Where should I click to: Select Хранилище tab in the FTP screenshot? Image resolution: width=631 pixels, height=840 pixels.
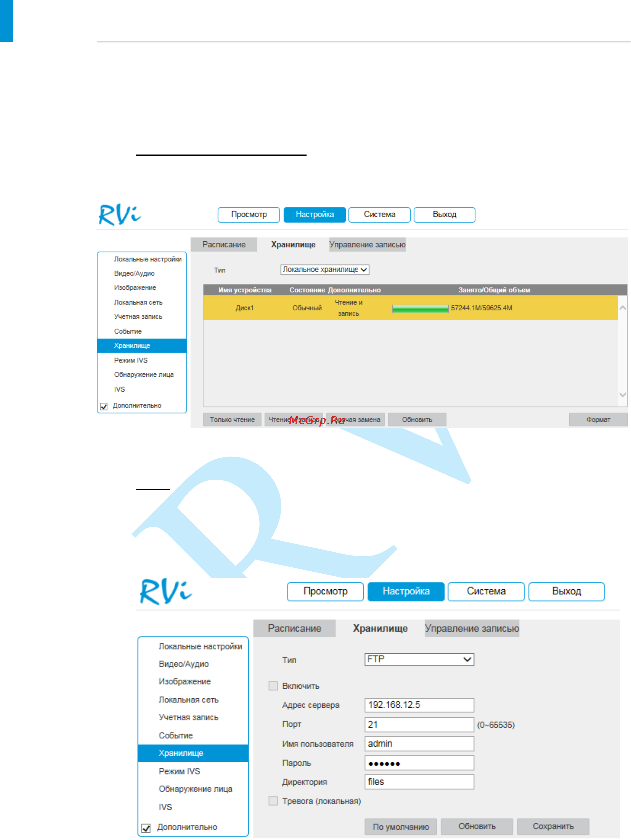pyautogui.click(x=380, y=629)
